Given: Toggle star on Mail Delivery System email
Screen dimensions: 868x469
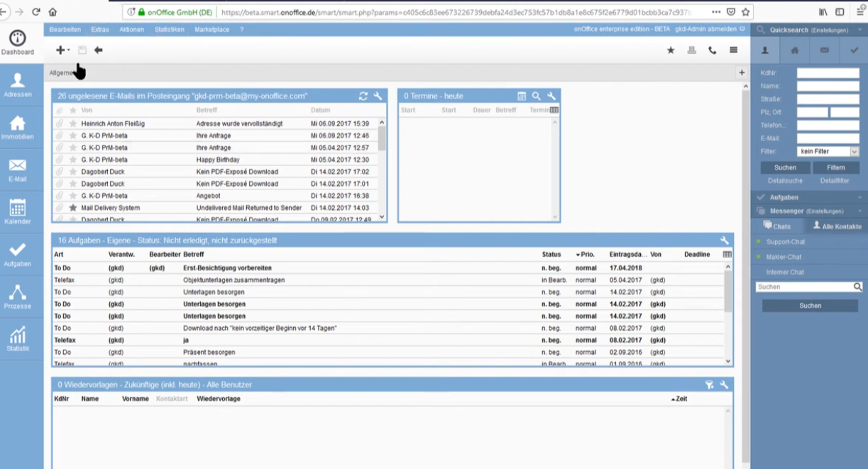Looking at the screenshot, I should pos(72,208).
